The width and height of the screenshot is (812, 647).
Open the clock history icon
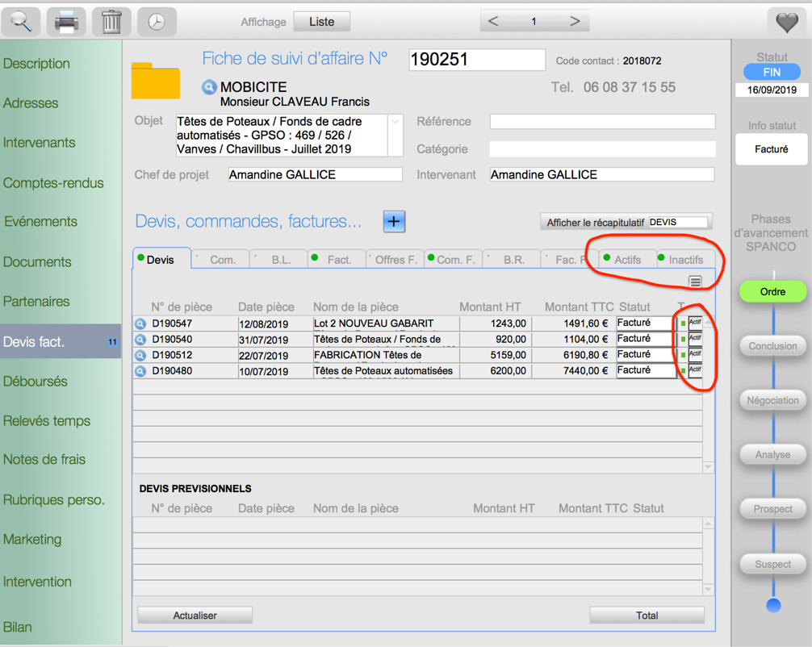point(157,22)
